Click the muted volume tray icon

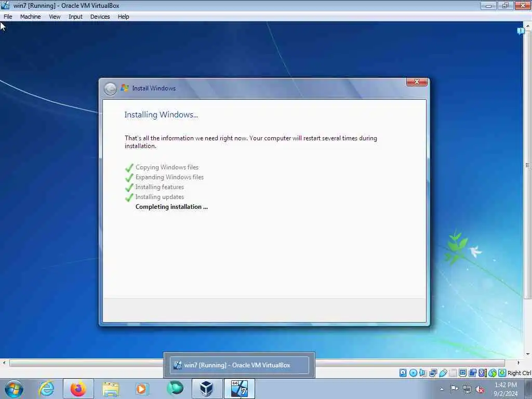pos(480,389)
